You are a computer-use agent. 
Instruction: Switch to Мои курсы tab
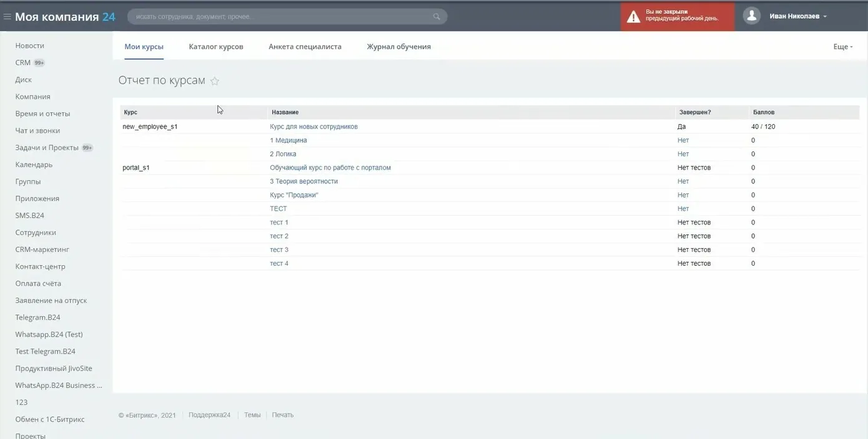click(144, 47)
